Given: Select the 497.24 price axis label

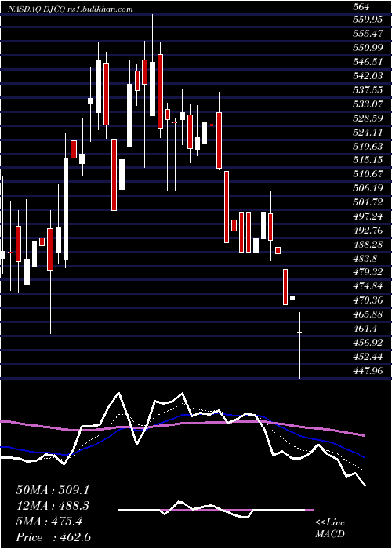Looking at the screenshot, I should (368, 216).
